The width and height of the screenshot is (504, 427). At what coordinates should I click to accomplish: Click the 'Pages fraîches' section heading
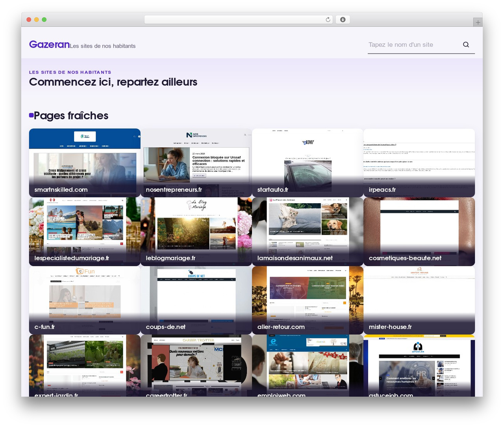click(71, 115)
